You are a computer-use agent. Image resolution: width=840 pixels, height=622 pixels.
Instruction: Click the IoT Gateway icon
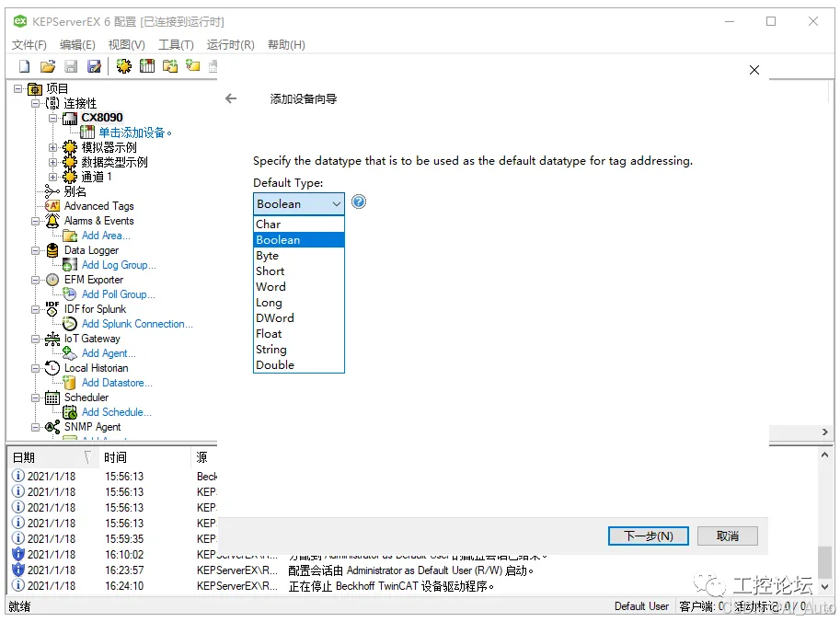click(52, 339)
